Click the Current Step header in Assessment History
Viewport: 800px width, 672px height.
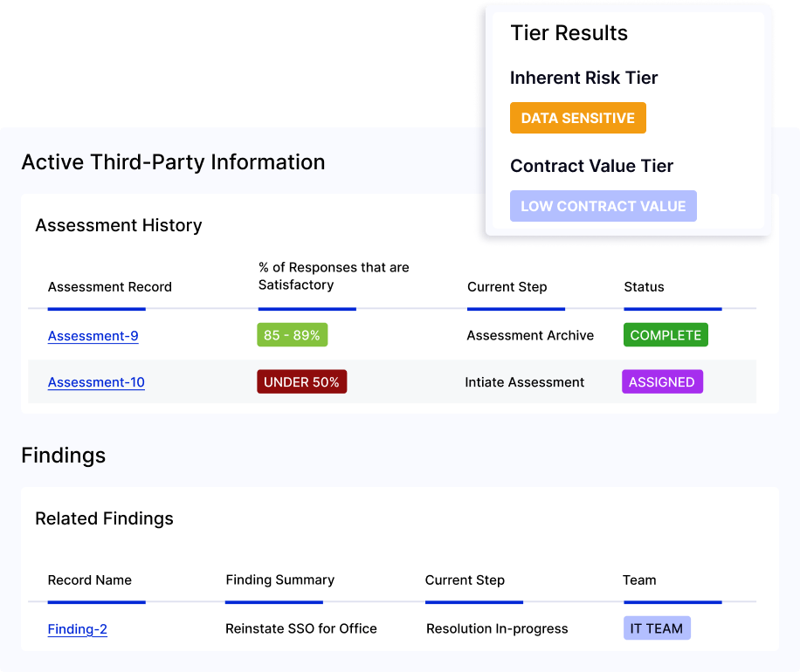point(507,287)
